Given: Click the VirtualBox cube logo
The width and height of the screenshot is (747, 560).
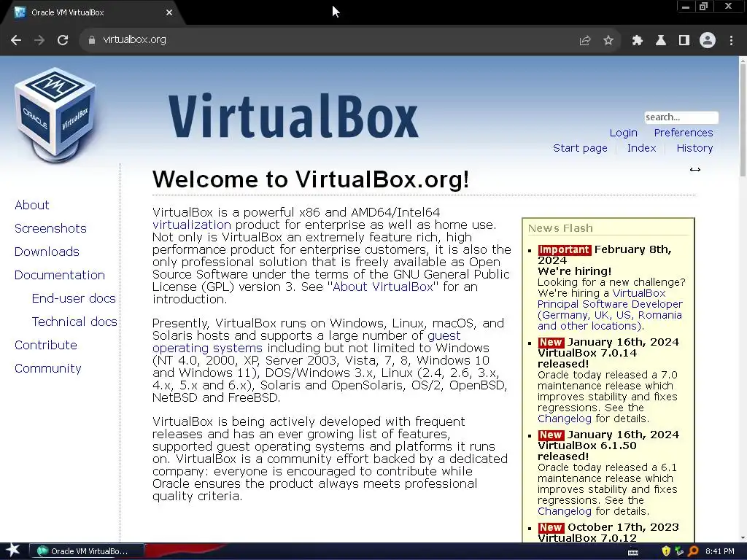Looking at the screenshot, I should pyautogui.click(x=55, y=115).
